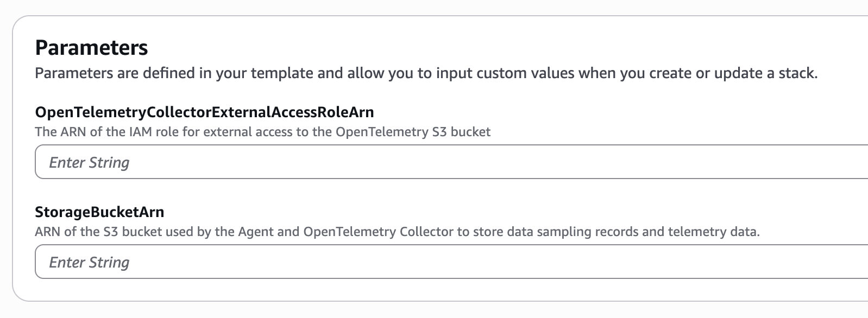Select the first Enter String placeholder

pos(90,163)
